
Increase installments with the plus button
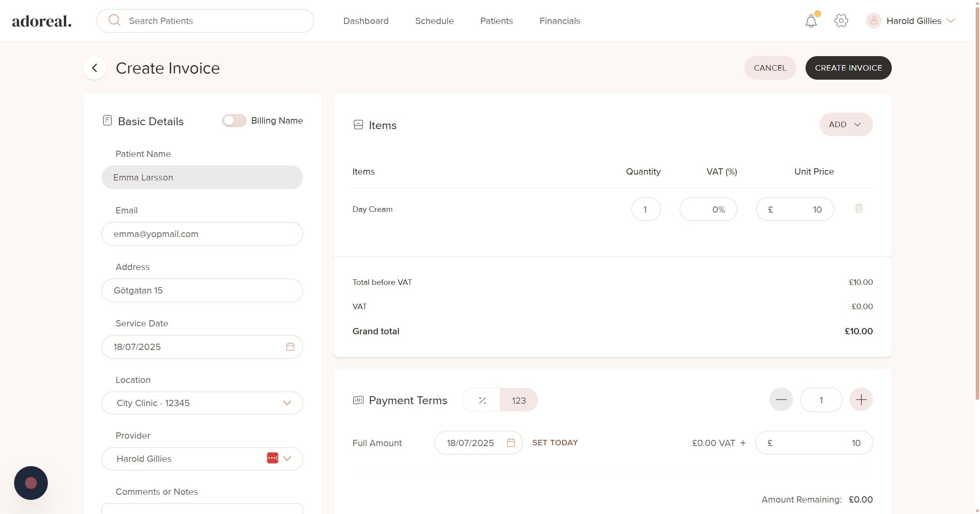[860, 400]
